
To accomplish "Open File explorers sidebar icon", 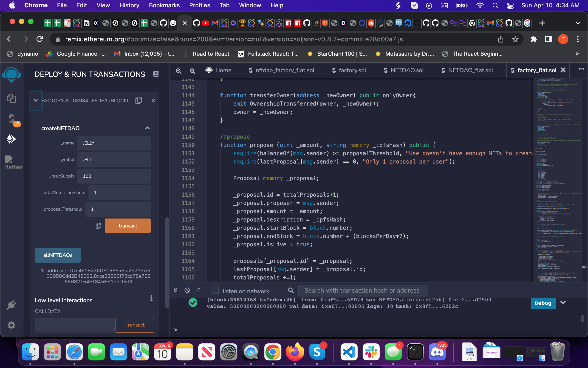I will 11,98.
